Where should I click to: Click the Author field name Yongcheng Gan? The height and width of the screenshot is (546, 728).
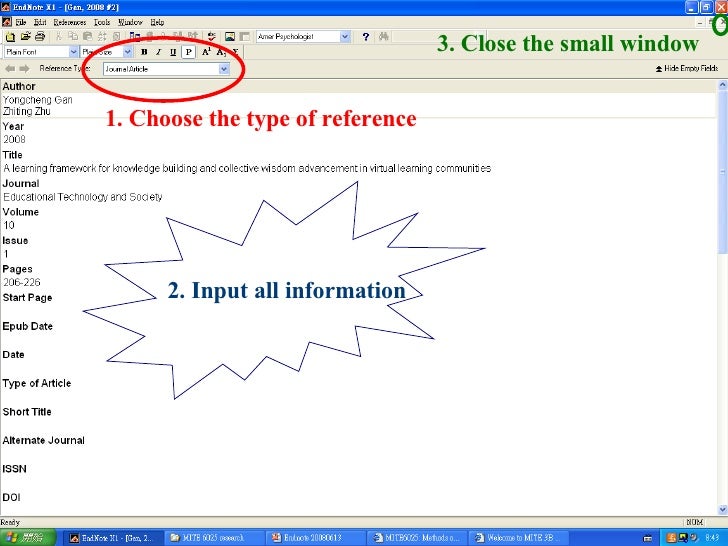click(x=38, y=100)
